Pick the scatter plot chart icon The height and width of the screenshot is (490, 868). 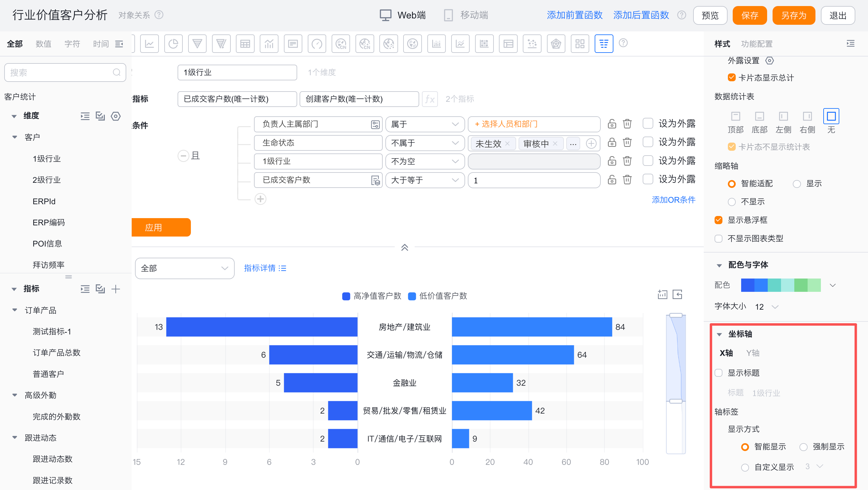pos(532,44)
